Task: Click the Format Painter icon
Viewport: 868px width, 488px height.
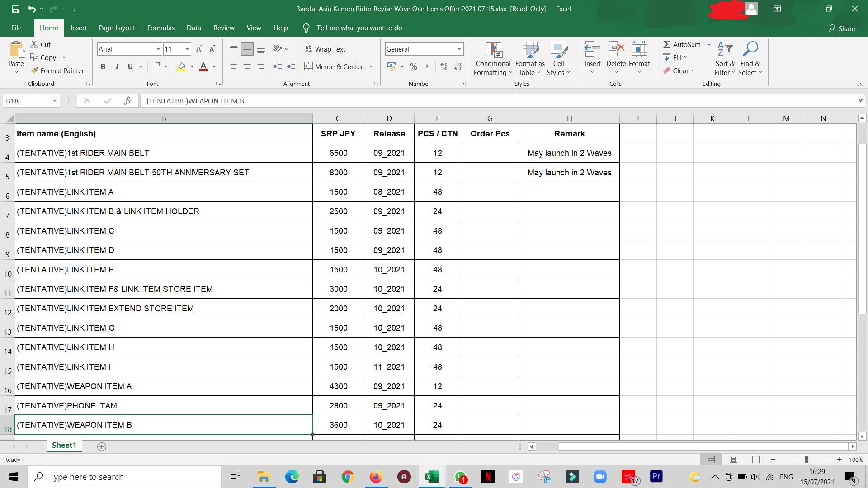Action: click(x=35, y=70)
